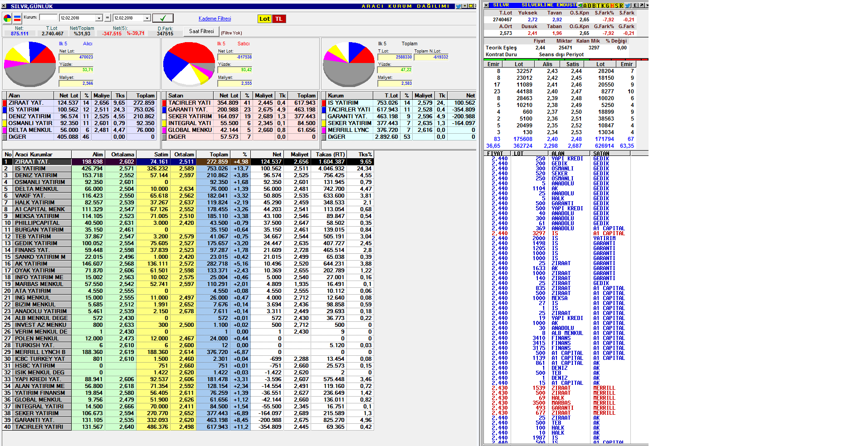This screenshot has width=868, height=446.
Task: Click the Satıcı sellers pie chart
Action: coord(189,64)
